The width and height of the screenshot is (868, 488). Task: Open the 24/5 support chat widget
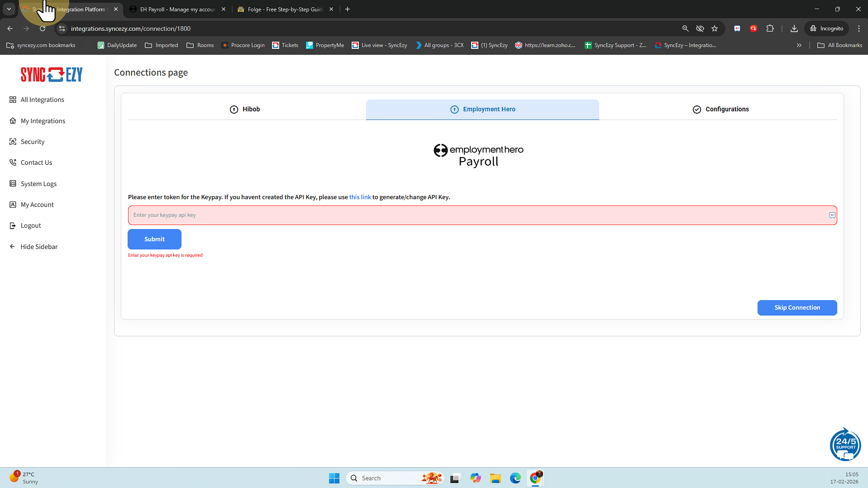[845, 445]
